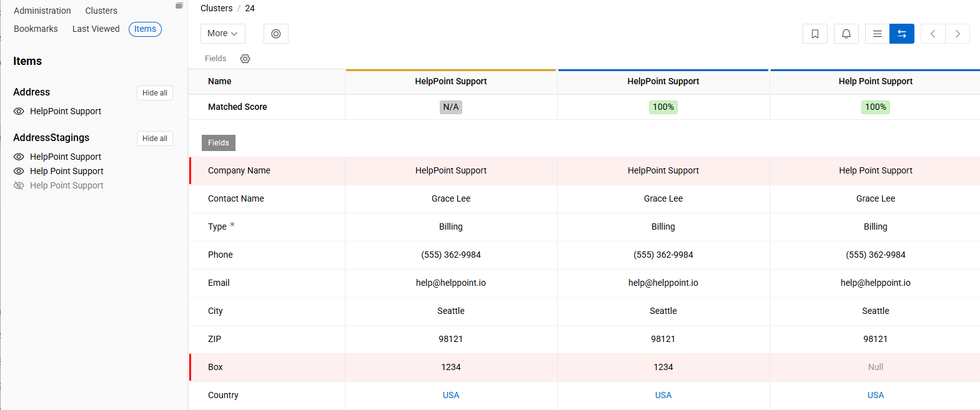Switch to the list view icon
The height and width of the screenshot is (410, 980).
(877, 34)
